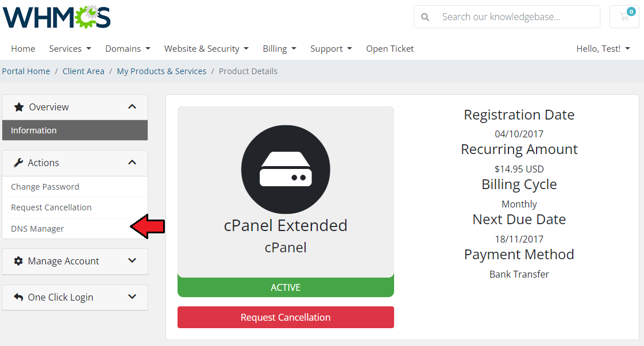This screenshot has width=644, height=346.
Task: Select Information in Overview sidebar
Action: point(75,130)
